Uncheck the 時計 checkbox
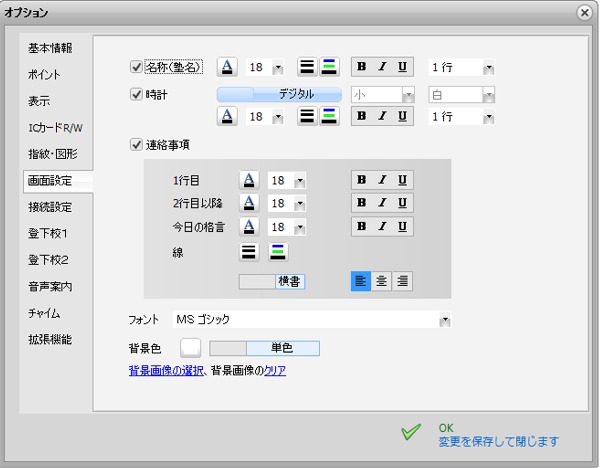600x468 pixels. tap(136, 94)
